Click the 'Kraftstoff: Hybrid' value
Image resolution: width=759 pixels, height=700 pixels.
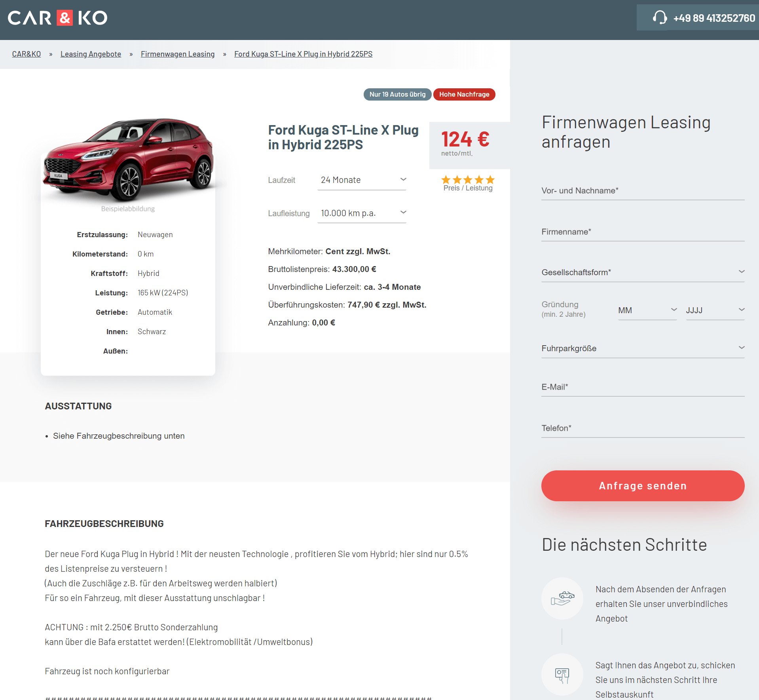[148, 274]
